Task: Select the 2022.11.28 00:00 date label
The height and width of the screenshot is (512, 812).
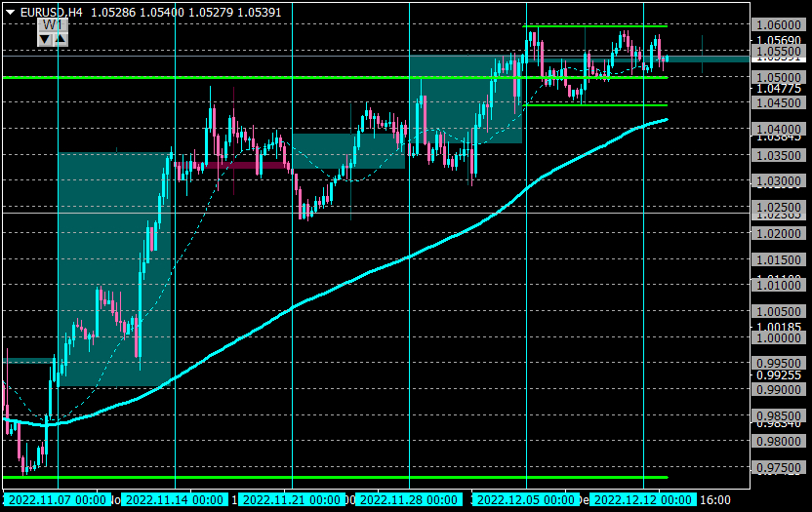Action: (x=409, y=499)
